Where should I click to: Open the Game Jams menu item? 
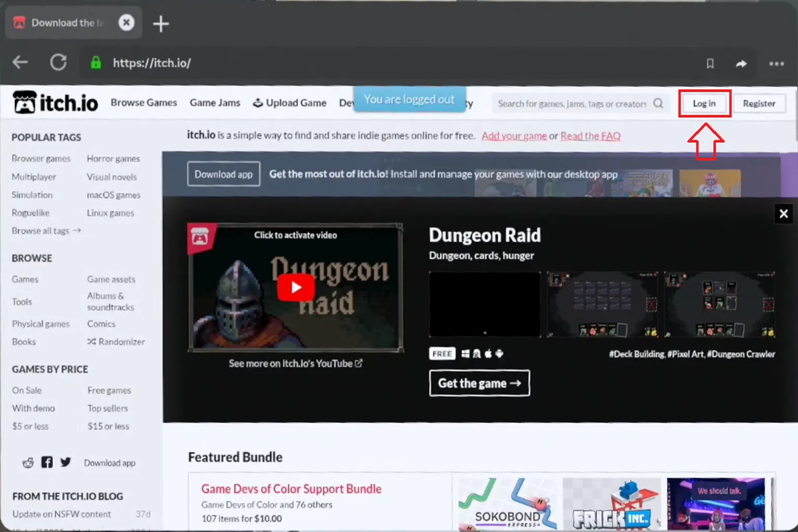click(x=215, y=102)
